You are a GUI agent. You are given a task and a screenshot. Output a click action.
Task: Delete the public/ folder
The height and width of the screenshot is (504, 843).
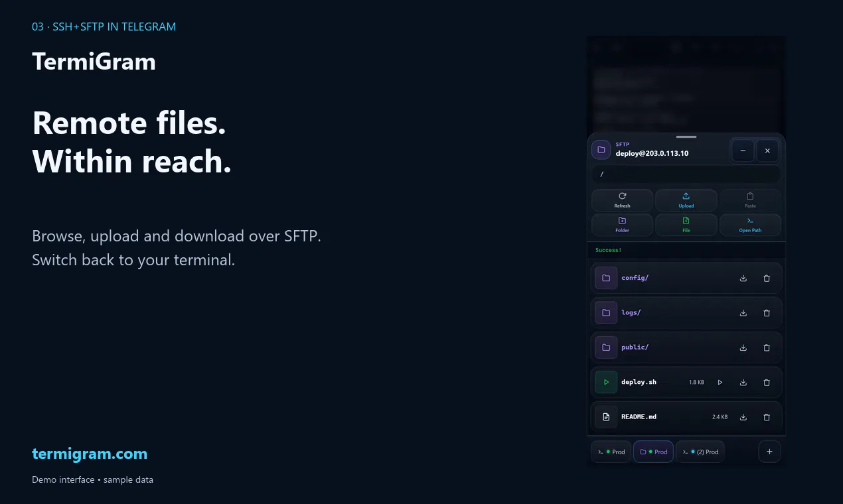coord(767,347)
